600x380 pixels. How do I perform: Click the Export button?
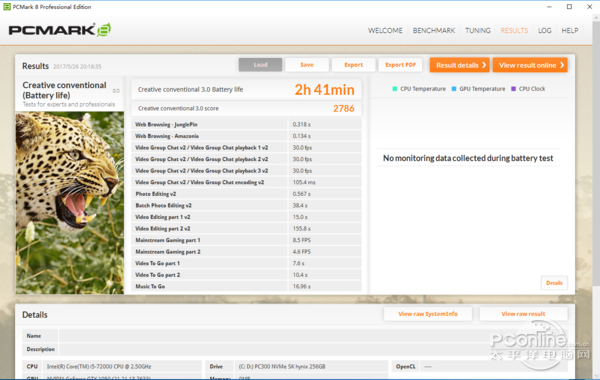(354, 65)
